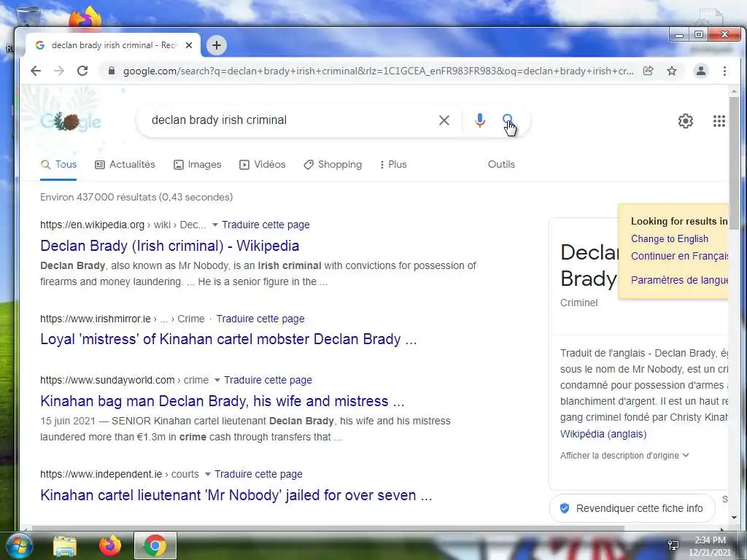The height and width of the screenshot is (560, 747).
Task: Open the 'Mr Nobody' jailed Independent result
Action: [236, 495]
